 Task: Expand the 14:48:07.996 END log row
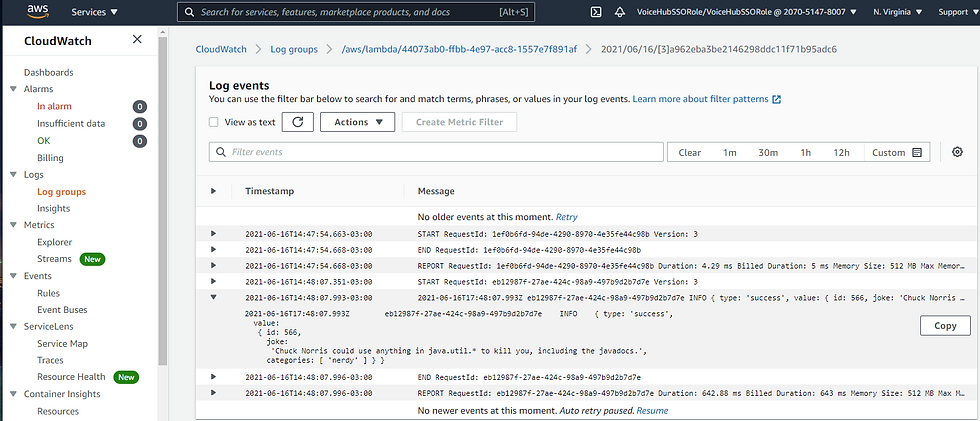213,377
